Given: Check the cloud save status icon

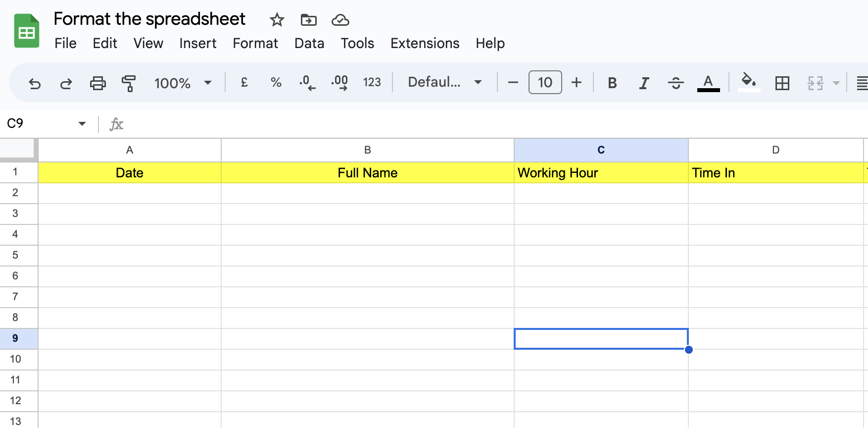Looking at the screenshot, I should [x=340, y=20].
